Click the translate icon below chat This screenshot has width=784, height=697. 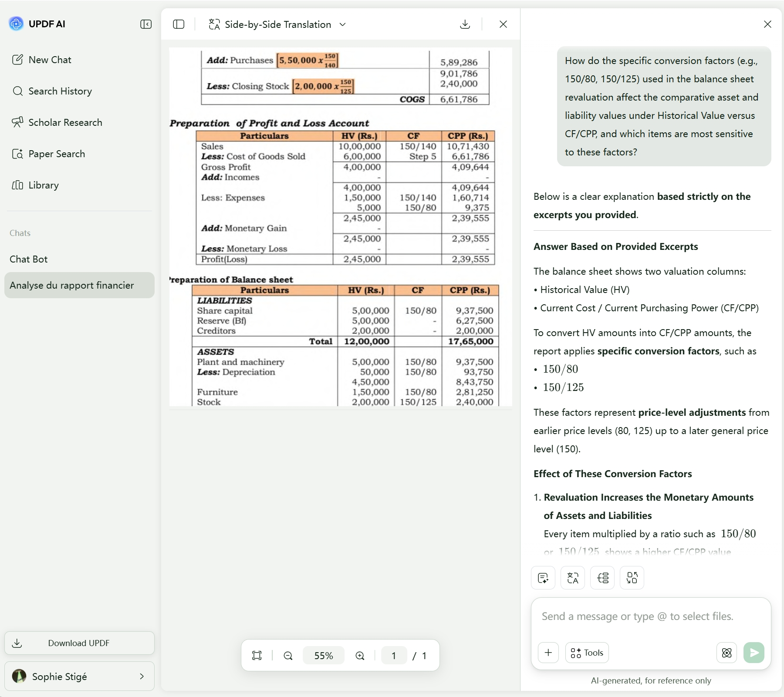coord(573,578)
